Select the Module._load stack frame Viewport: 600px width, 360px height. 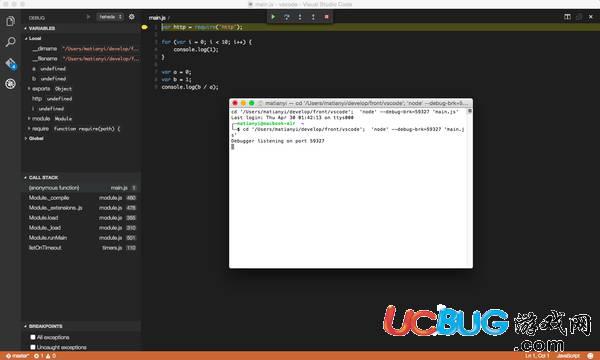(x=82, y=228)
